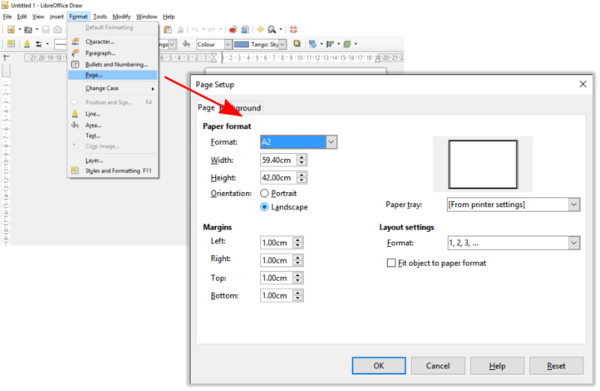The height and width of the screenshot is (391, 600).
Task: Click the Left margin field
Action: 276,243
